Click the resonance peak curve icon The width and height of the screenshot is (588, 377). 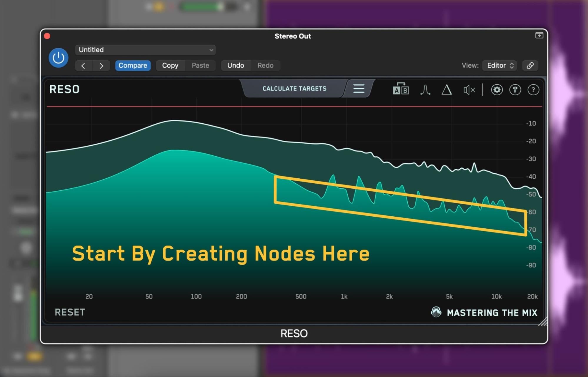(425, 90)
